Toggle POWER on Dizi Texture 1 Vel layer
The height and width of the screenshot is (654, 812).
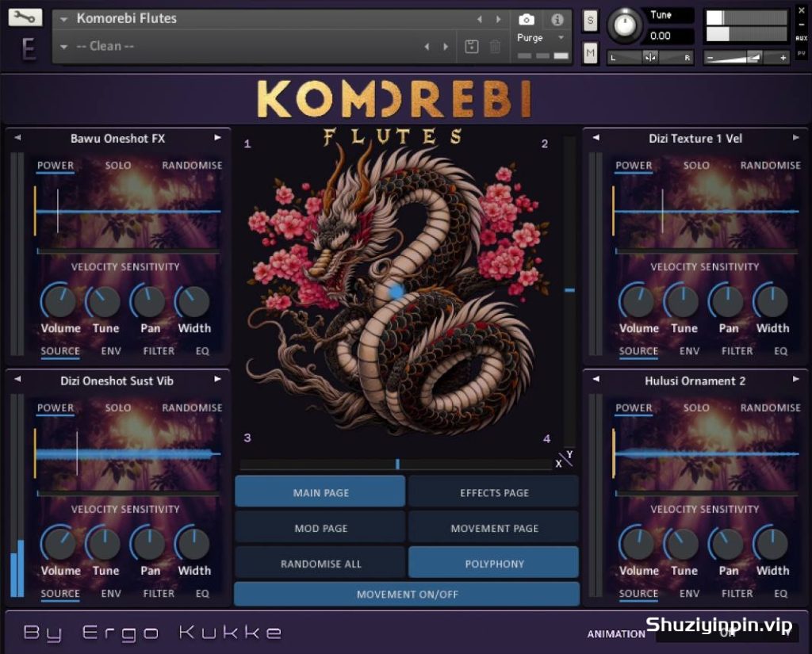click(634, 166)
